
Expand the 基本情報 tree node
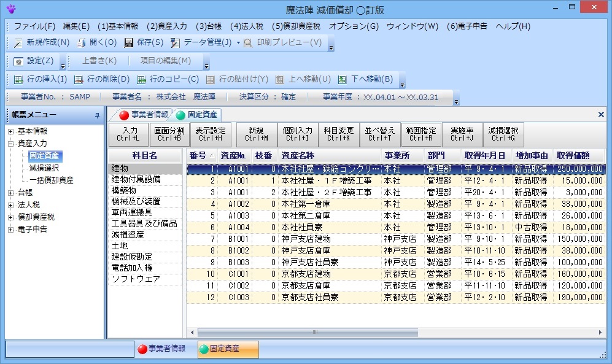(x=10, y=131)
